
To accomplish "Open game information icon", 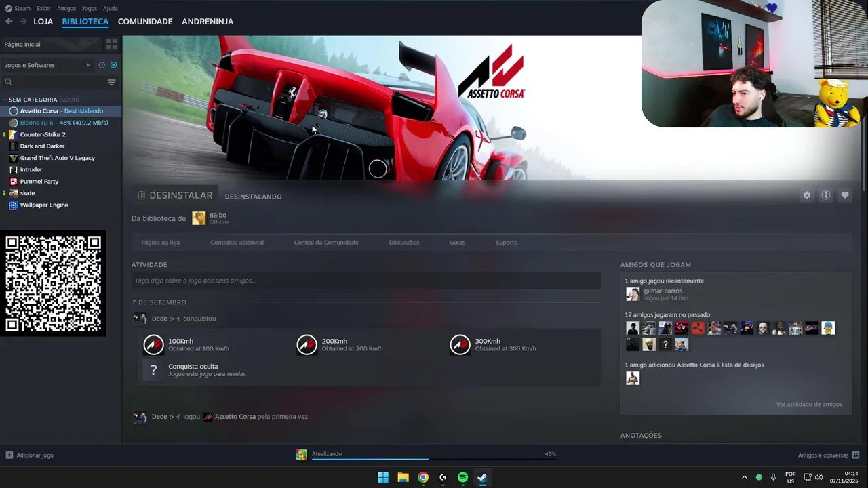I will pyautogui.click(x=826, y=195).
